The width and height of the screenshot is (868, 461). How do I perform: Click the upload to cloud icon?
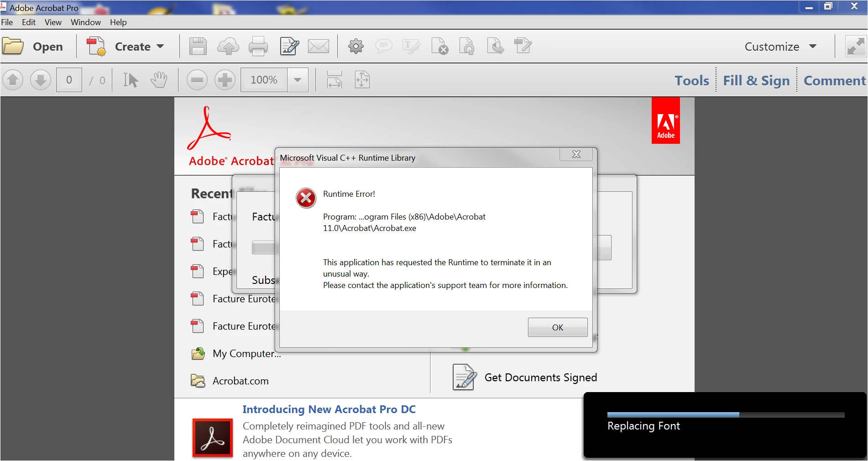[228, 46]
